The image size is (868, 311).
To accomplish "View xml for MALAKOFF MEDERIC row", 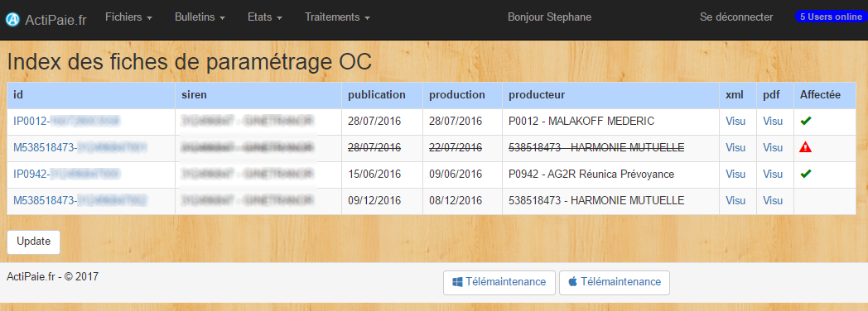I will point(735,121).
